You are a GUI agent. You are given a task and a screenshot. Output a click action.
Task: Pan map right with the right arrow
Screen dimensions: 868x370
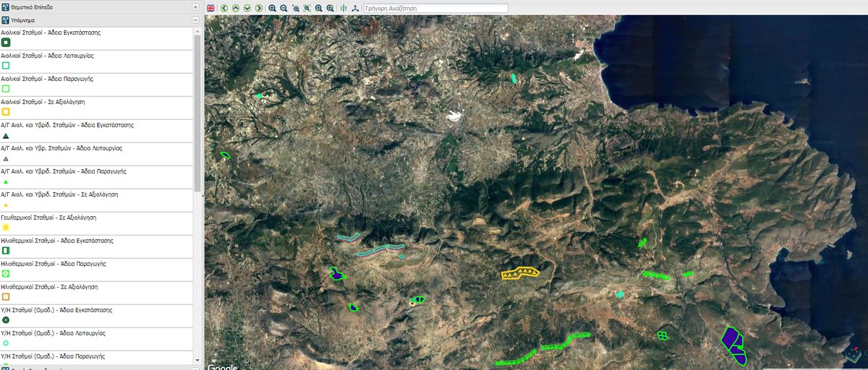coord(259,8)
